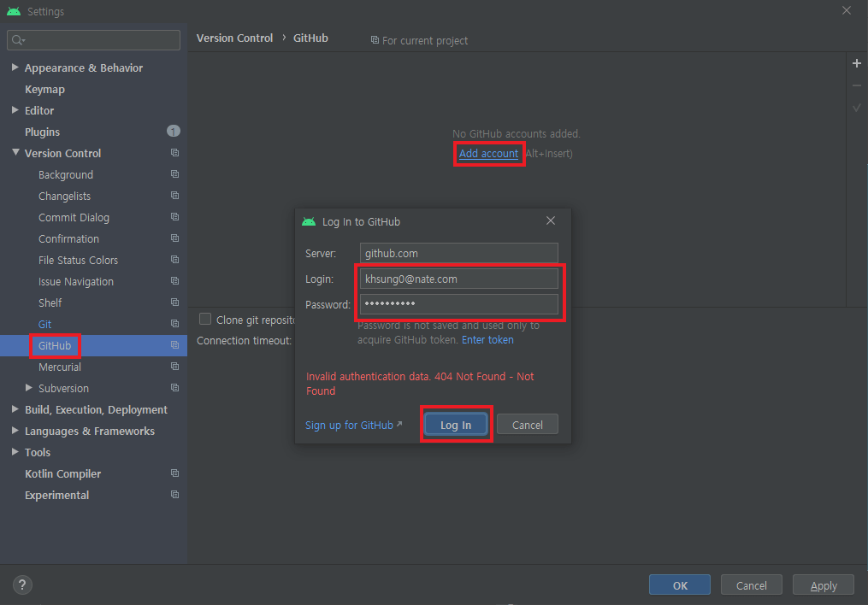Click the project-level icon beside Version Control
This screenshot has width=868, height=605.
(175, 153)
